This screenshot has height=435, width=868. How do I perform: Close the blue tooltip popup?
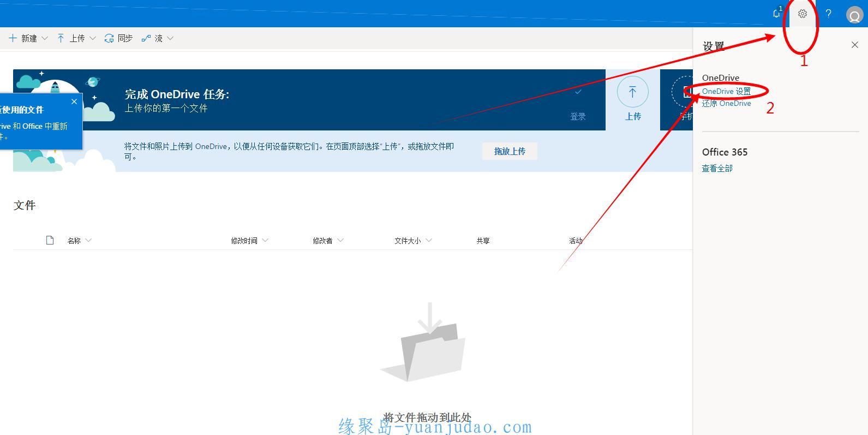(x=74, y=102)
